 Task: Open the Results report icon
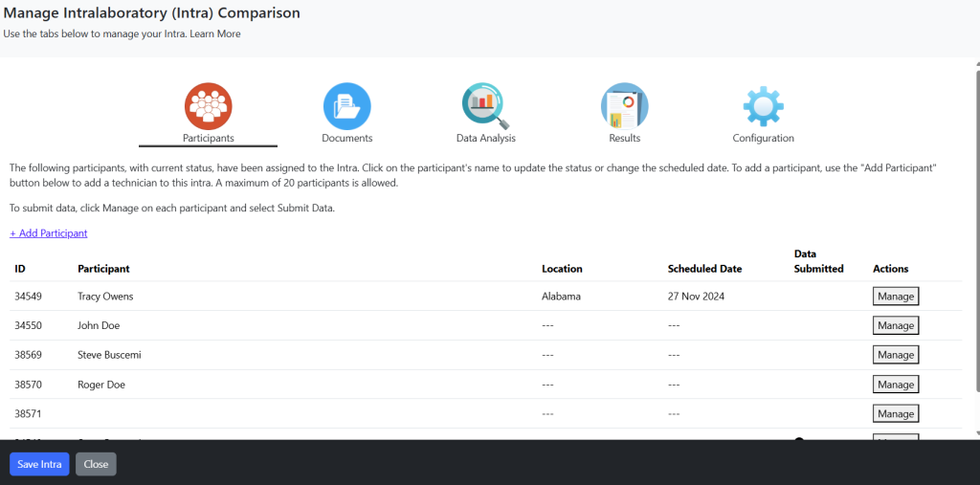(x=624, y=106)
